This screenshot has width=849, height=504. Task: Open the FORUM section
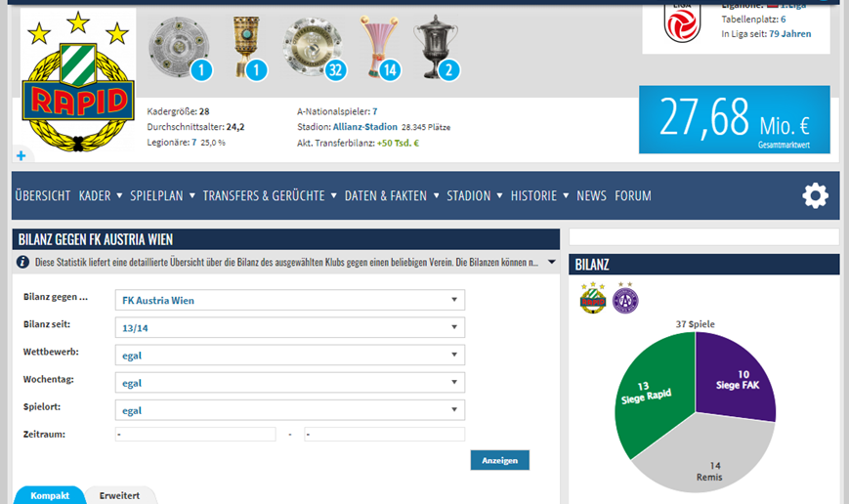pyautogui.click(x=633, y=195)
